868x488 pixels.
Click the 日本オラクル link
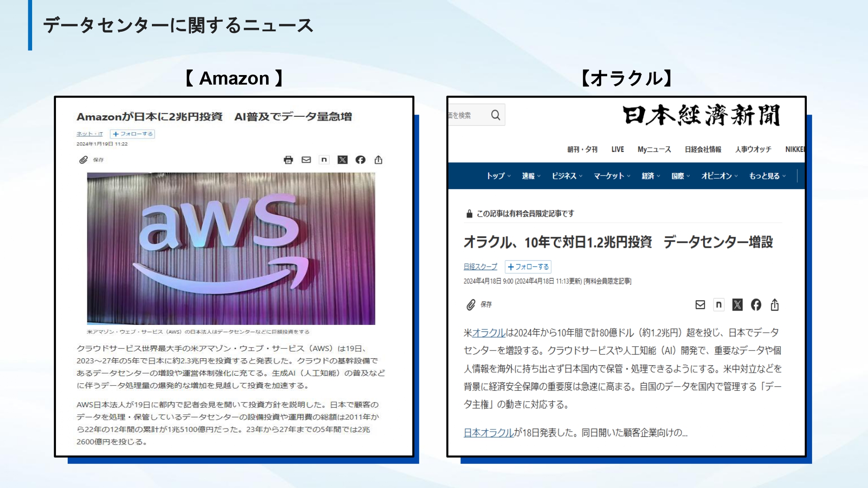(x=489, y=432)
